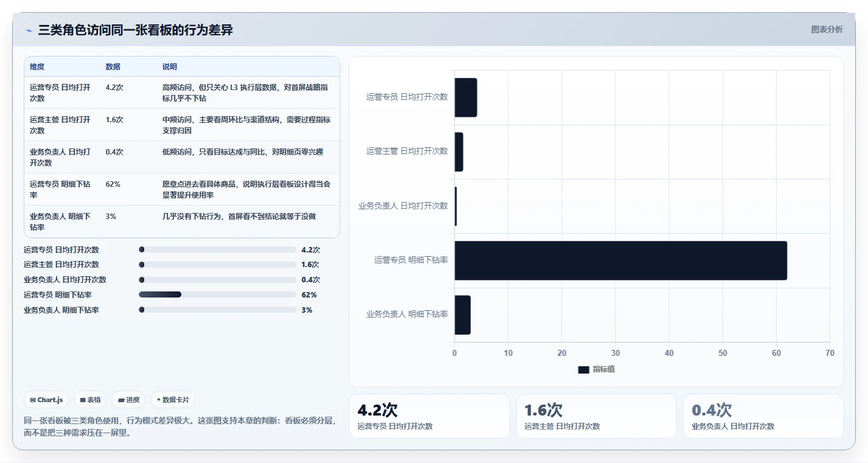Click the 3% value beside the progress bar

click(307, 310)
